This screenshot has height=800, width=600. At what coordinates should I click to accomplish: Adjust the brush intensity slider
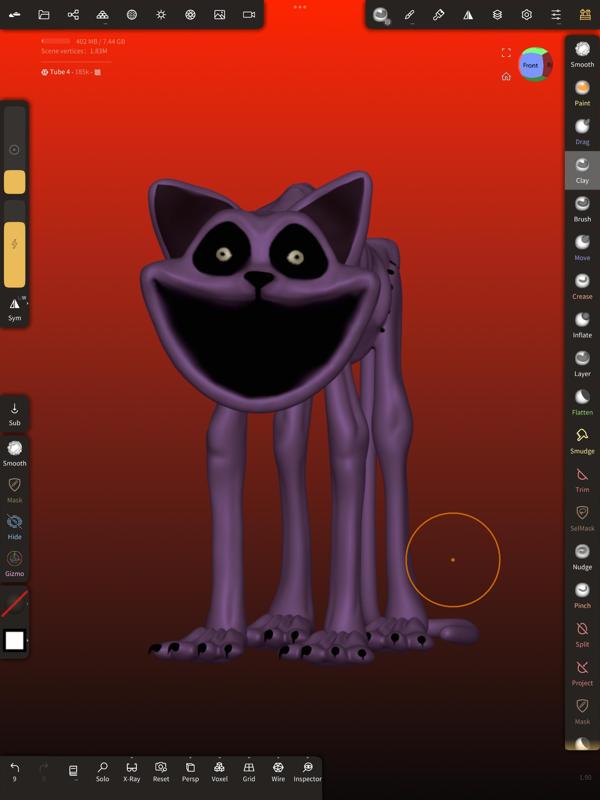(x=15, y=244)
